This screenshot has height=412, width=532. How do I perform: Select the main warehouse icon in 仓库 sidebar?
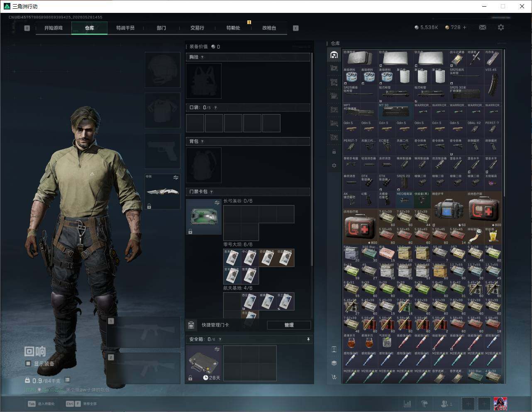[334, 55]
